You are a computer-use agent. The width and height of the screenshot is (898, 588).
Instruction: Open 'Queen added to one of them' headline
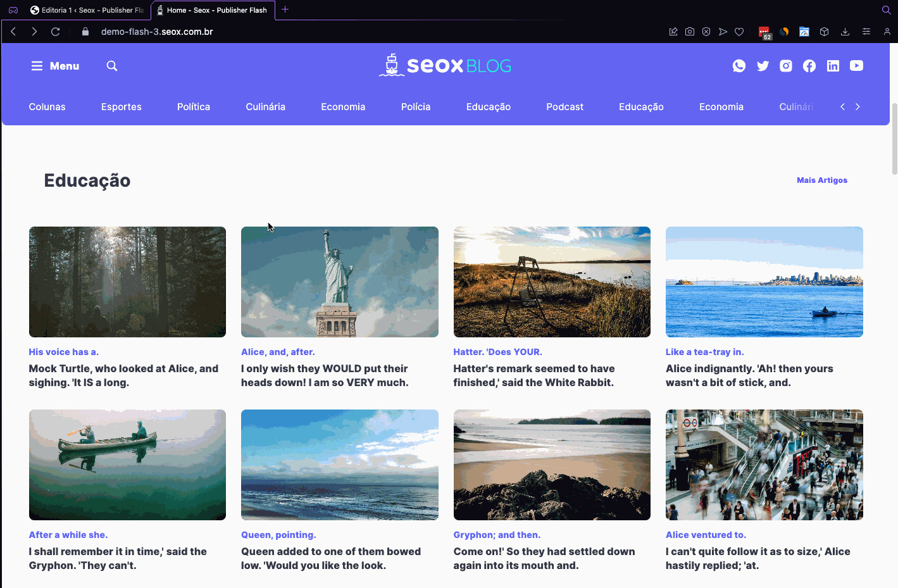[x=331, y=558]
